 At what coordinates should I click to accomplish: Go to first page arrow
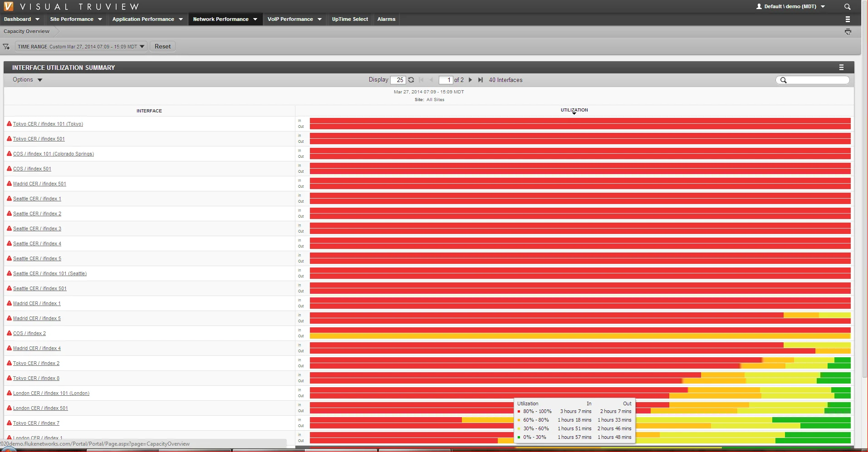coord(421,80)
